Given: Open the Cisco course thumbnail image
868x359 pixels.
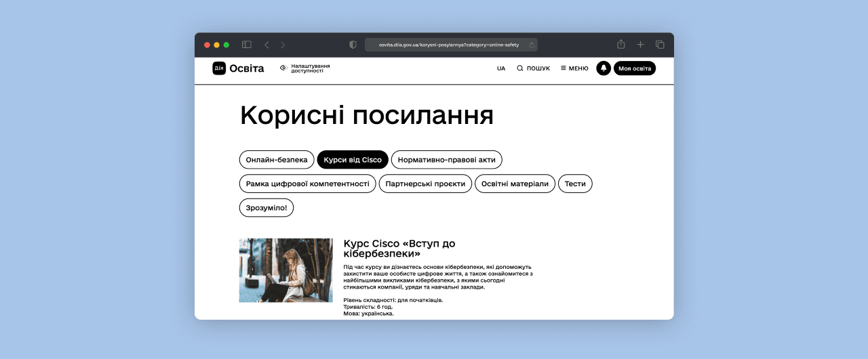Looking at the screenshot, I should point(285,270).
